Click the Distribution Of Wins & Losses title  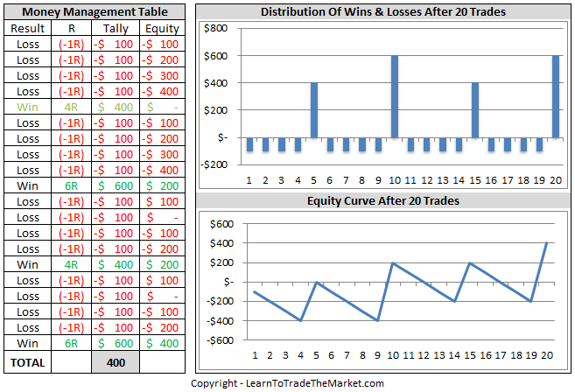(383, 11)
